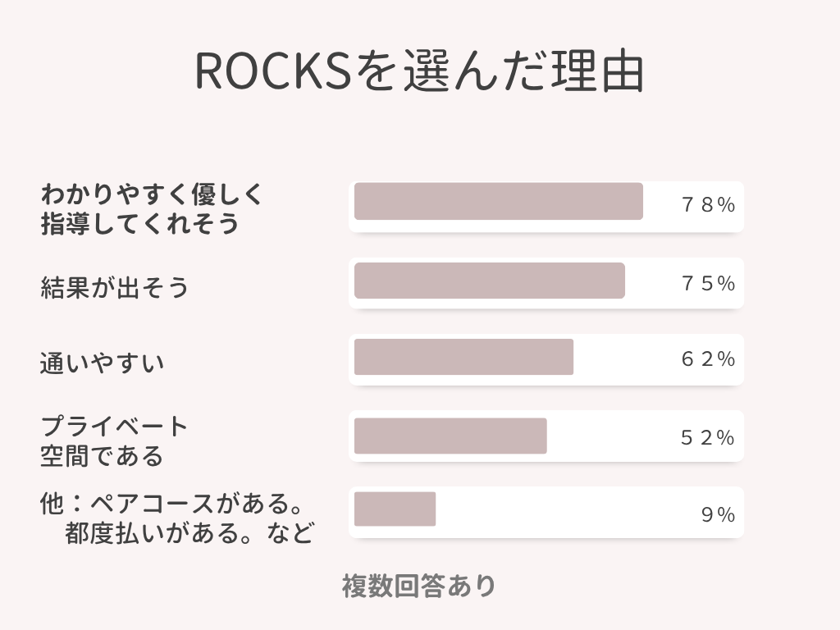Select the 62% percentage value

708,359
